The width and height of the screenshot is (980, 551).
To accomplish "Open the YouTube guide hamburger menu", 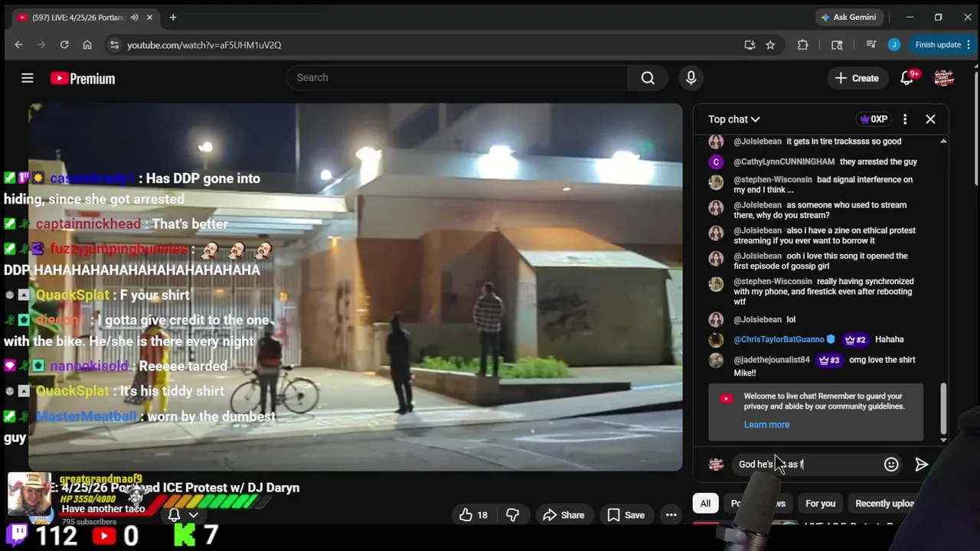I will click(28, 78).
